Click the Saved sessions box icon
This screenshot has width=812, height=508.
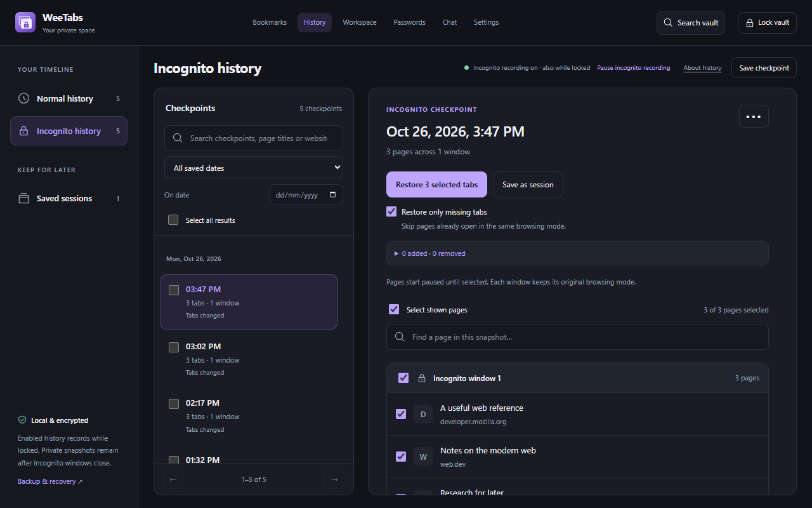tap(23, 198)
